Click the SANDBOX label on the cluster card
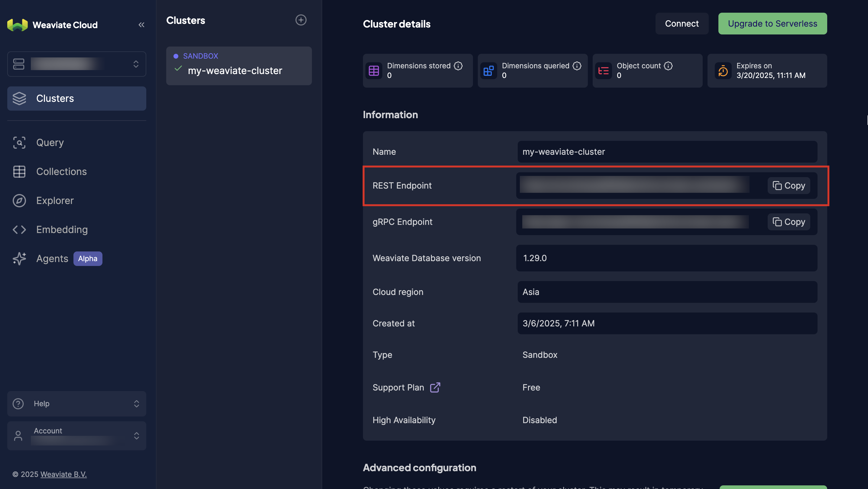Screen dimensions: 868x489 click(200, 56)
